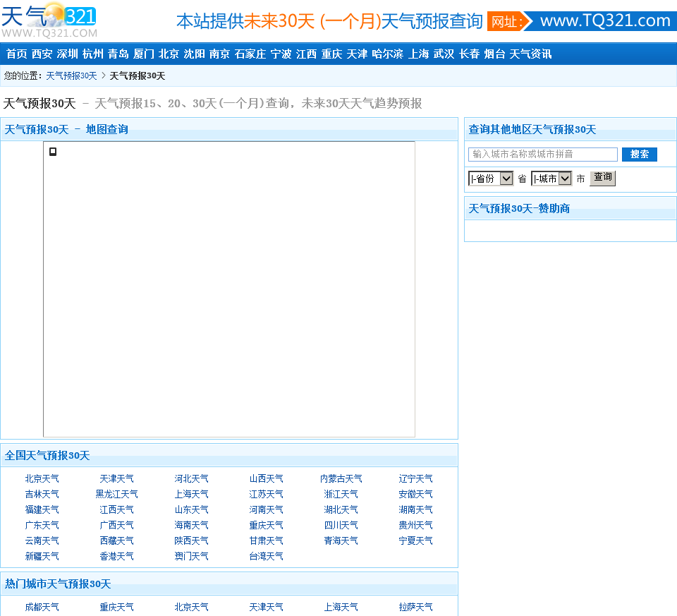Open the 省份 province dropdown

point(491,179)
